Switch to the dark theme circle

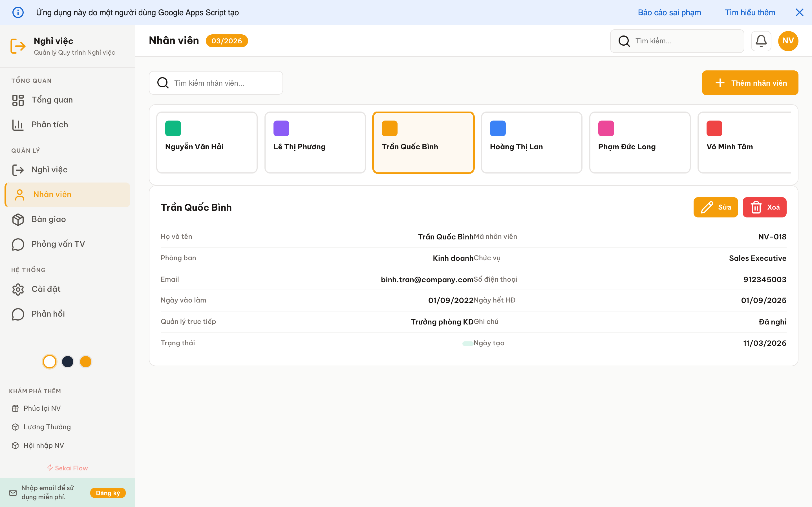point(67,361)
